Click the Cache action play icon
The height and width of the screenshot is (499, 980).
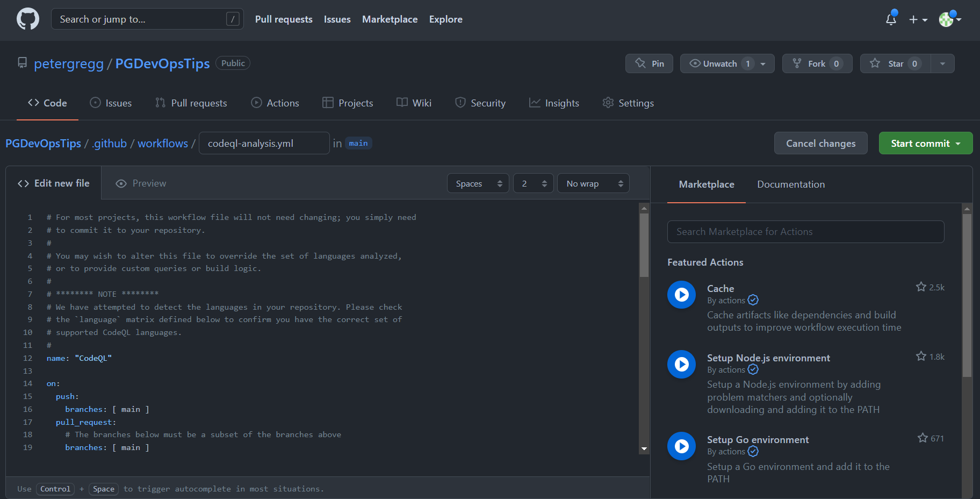[681, 295]
